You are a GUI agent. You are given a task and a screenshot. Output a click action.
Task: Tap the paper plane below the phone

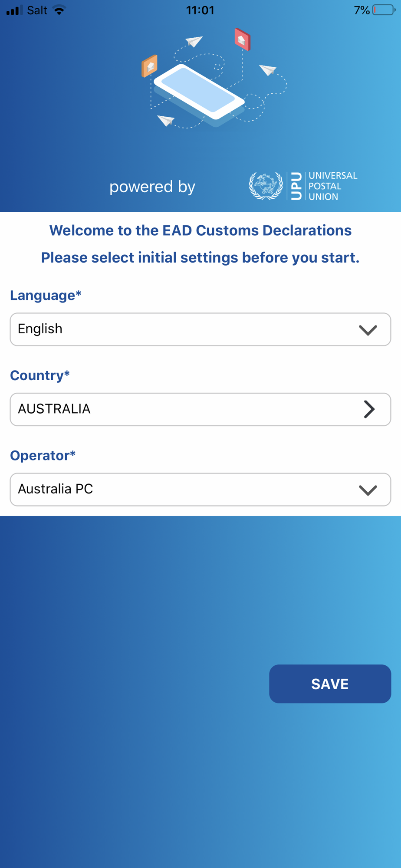[166, 120]
